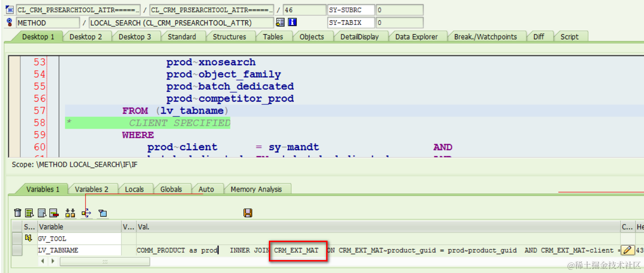Click the Val. column header
The width and height of the screenshot is (644, 273).
pos(378,227)
